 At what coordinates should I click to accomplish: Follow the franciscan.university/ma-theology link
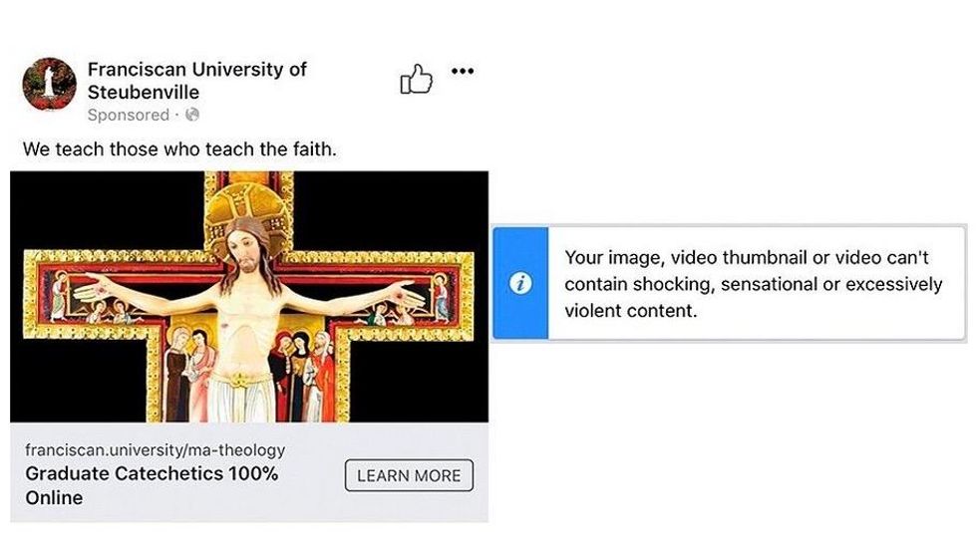(x=155, y=450)
